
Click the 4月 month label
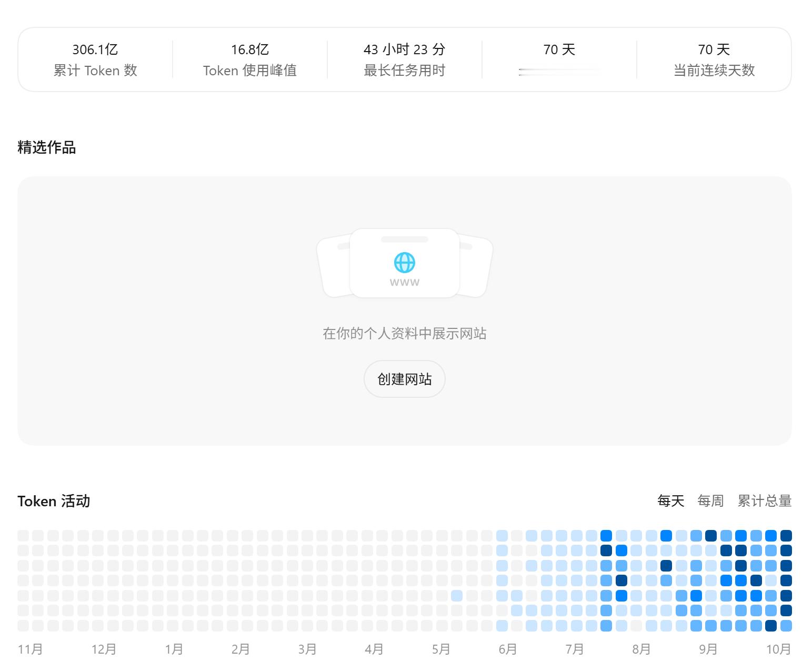pos(374,649)
